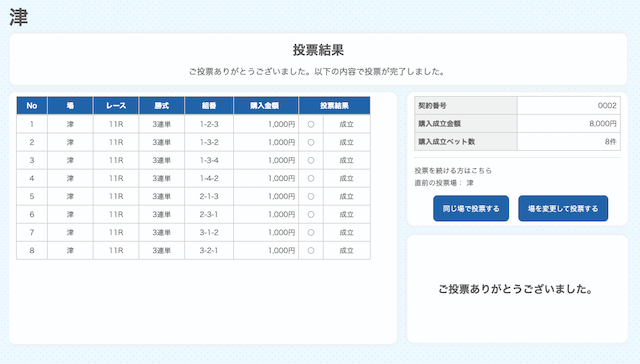Click the 成立 status in the 1-2-3 row
Image resolution: width=640 pixels, height=364 pixels.
pyautogui.click(x=347, y=124)
